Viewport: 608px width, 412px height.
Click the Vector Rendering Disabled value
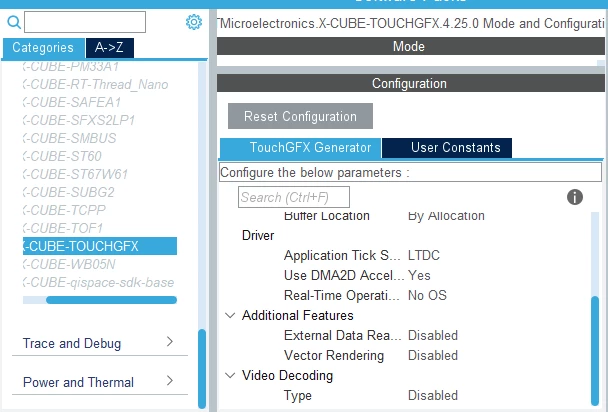click(x=433, y=355)
